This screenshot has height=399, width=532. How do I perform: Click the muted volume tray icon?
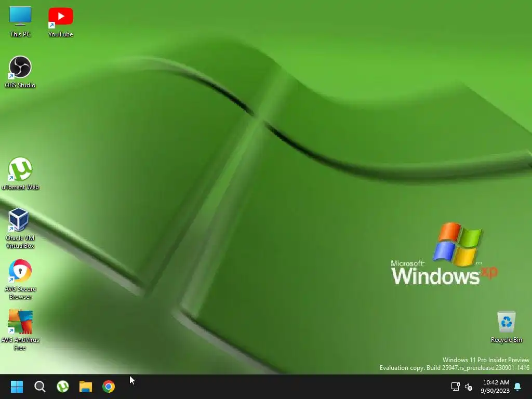coord(469,387)
